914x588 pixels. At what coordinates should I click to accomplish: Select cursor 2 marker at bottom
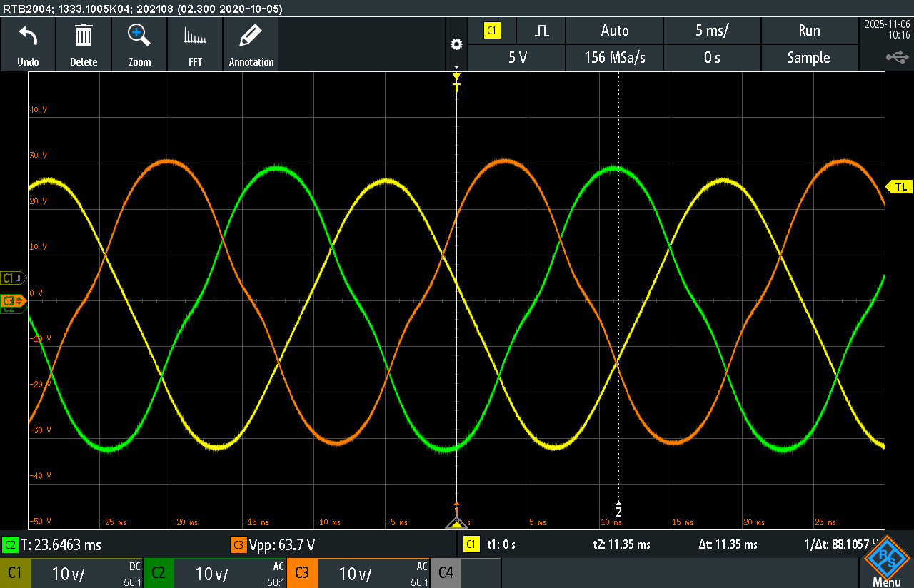(x=619, y=510)
